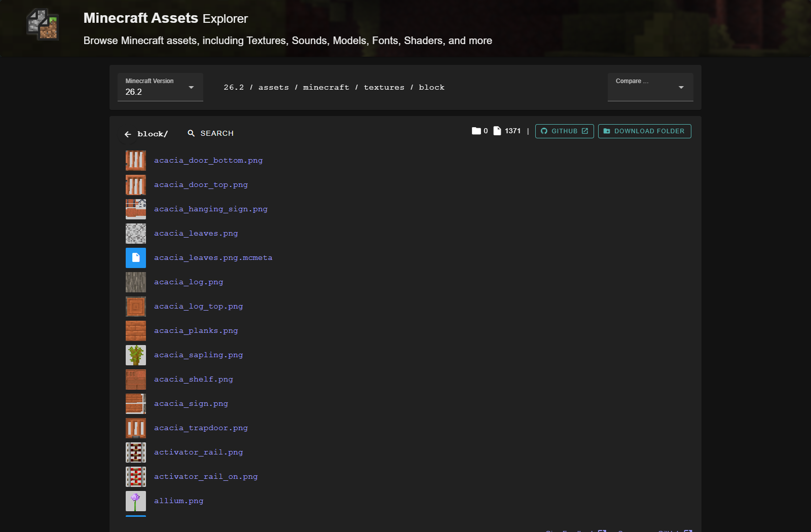Screen dimensions: 811x532
Task: Open allium.png file link
Action: [178, 501]
